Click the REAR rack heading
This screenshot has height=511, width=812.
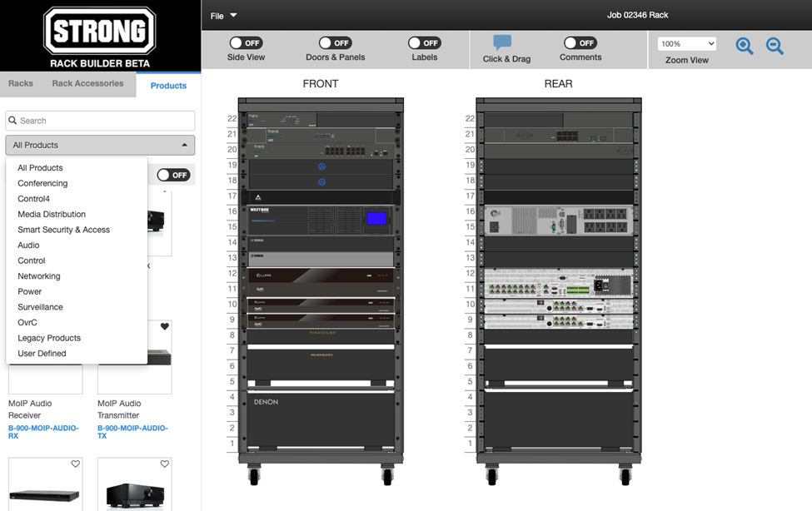[x=558, y=84]
